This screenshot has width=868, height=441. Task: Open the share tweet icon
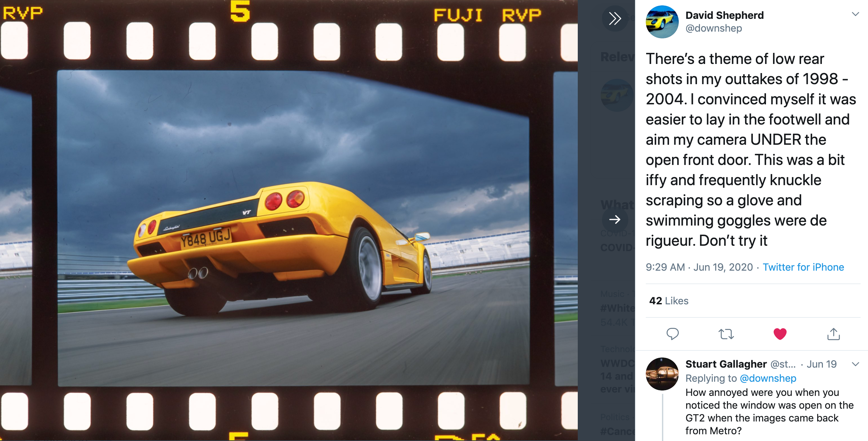[x=833, y=334]
